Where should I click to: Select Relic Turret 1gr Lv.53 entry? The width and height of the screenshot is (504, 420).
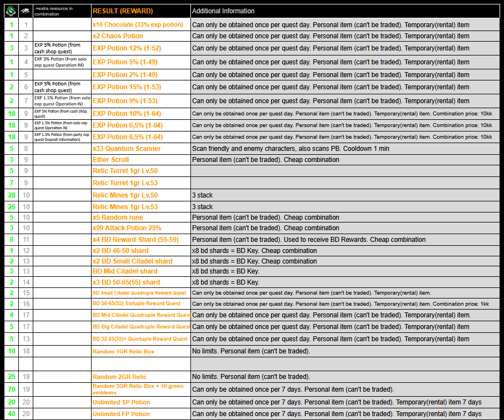coord(125,183)
